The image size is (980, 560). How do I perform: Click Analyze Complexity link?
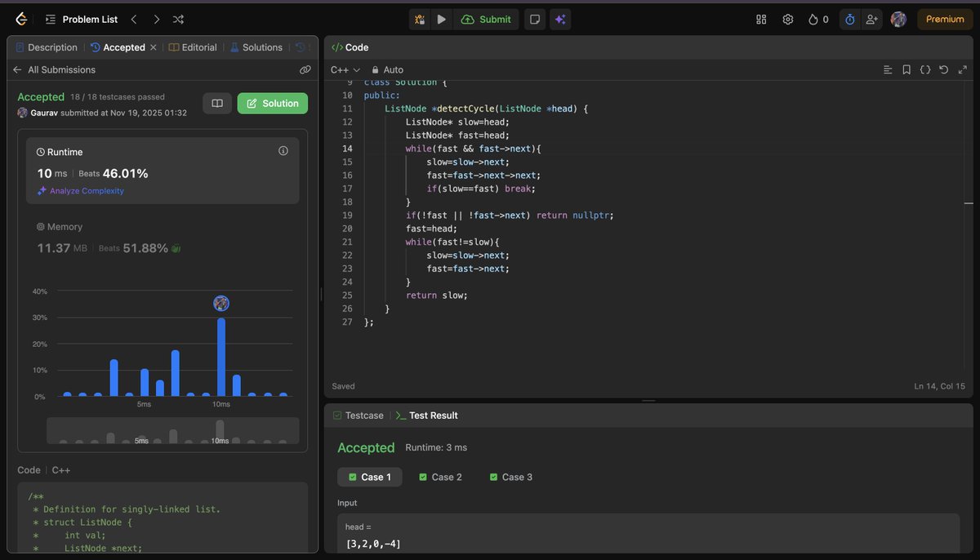click(81, 191)
